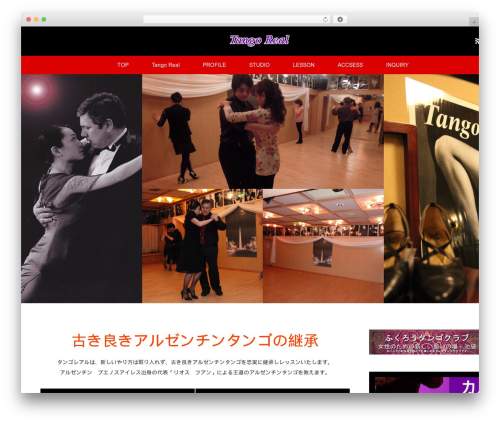Click the green maximize window button
The height and width of the screenshot is (423, 500).
(44, 19)
